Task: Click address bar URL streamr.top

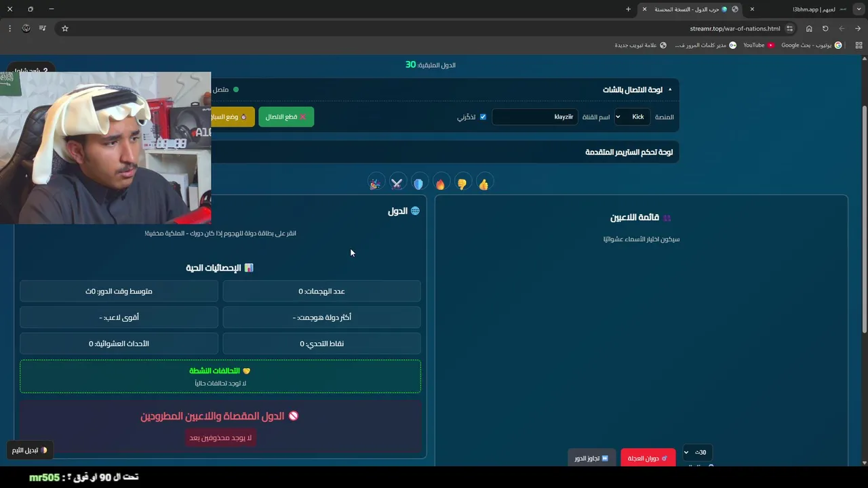Action: [x=735, y=28]
